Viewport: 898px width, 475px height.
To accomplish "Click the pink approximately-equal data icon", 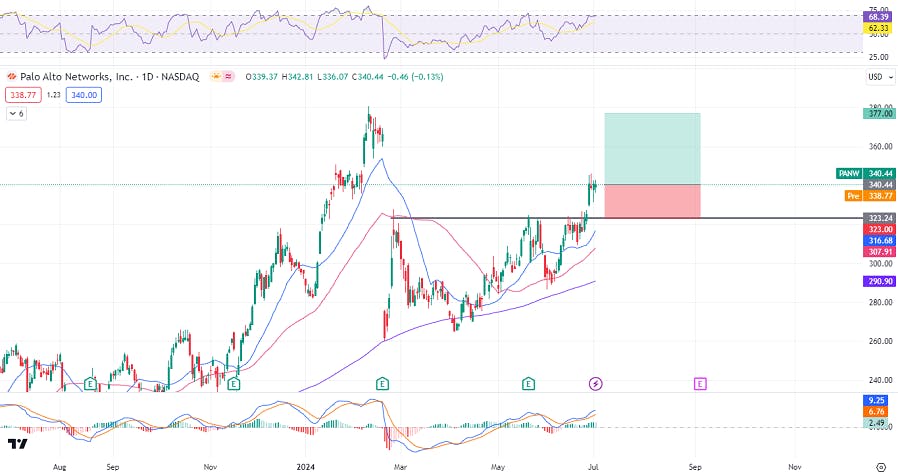I will (x=229, y=76).
